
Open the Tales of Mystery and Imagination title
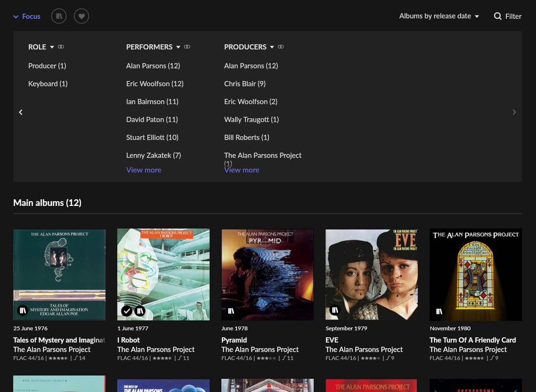click(59, 340)
